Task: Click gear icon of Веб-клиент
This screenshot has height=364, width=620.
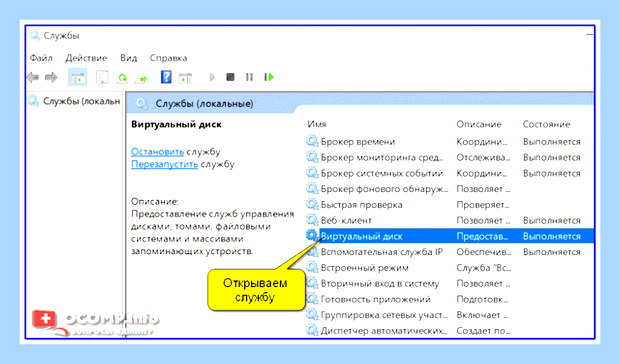Action: 312,220
